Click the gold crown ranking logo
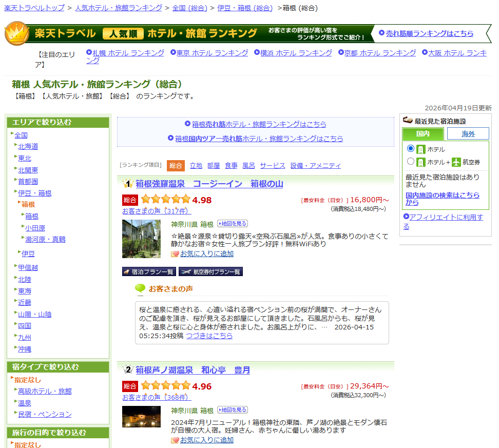 (16, 34)
